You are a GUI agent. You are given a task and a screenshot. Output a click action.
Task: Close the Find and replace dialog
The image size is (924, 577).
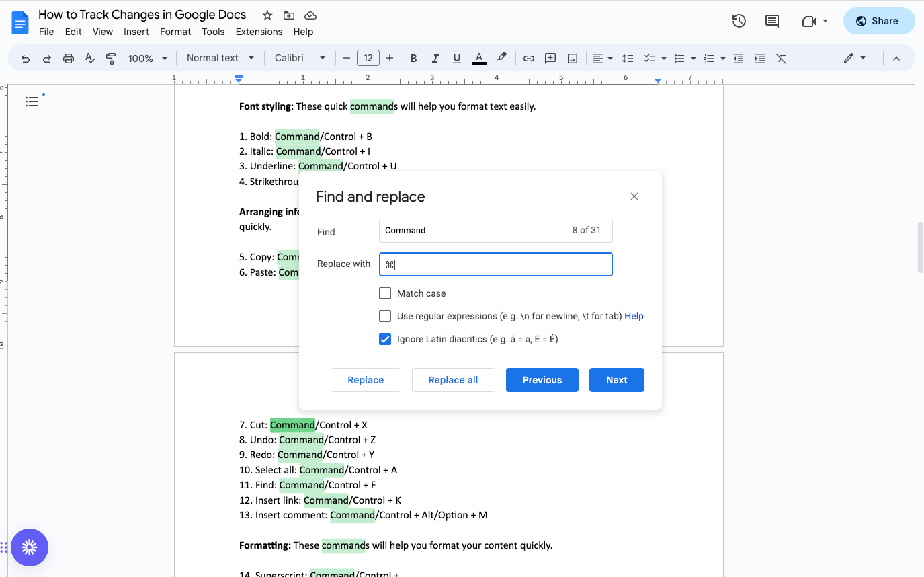634,196
